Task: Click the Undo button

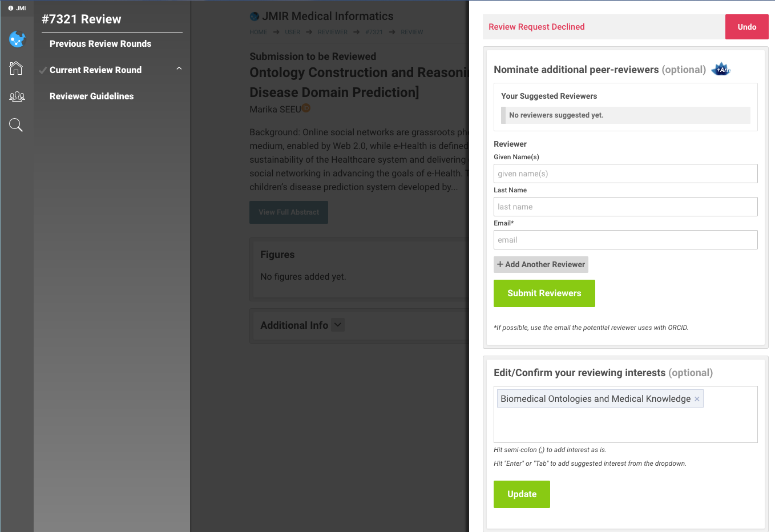Action: coord(746,27)
